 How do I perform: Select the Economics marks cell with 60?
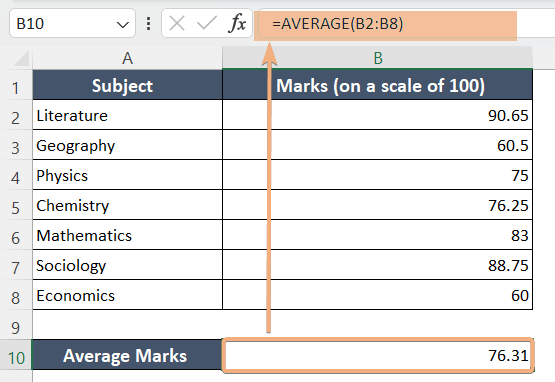click(377, 295)
